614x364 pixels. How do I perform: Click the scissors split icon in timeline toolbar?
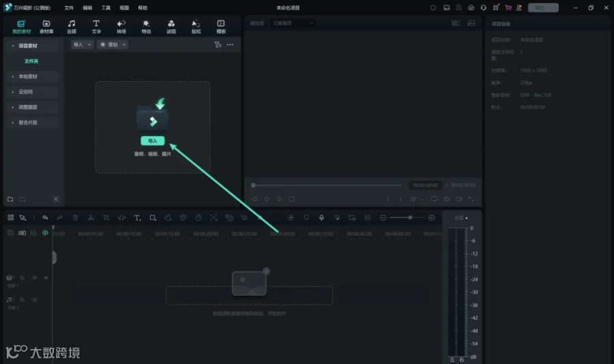(91, 217)
